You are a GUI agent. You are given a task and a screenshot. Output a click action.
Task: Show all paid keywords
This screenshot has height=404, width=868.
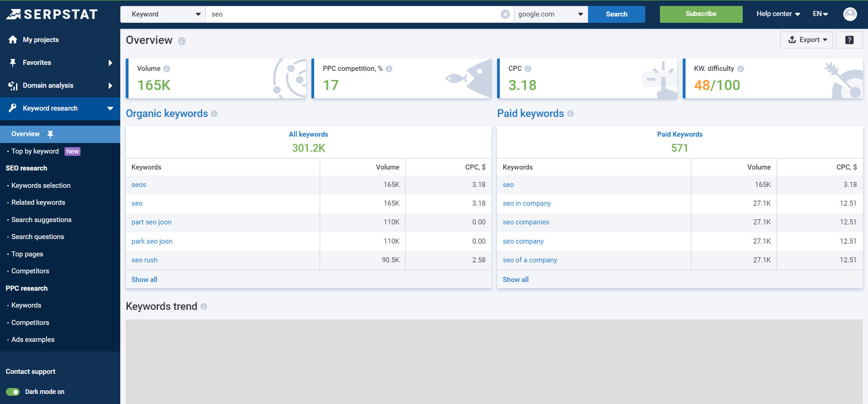click(516, 280)
